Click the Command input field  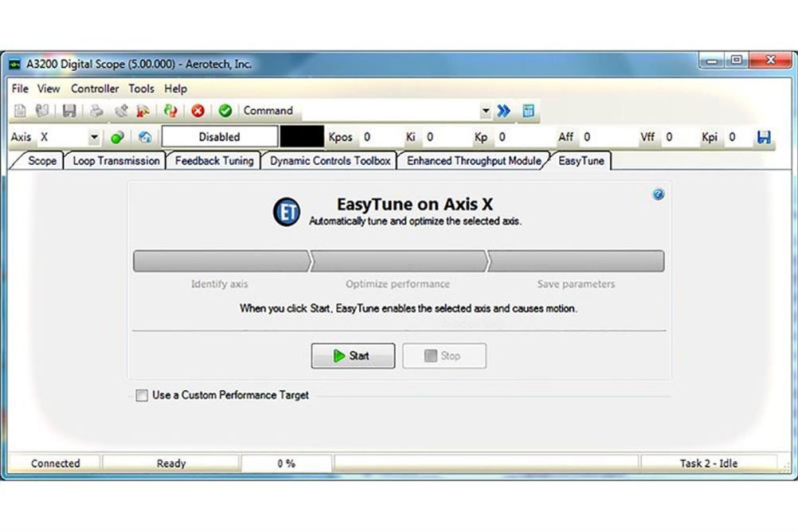[x=389, y=111]
